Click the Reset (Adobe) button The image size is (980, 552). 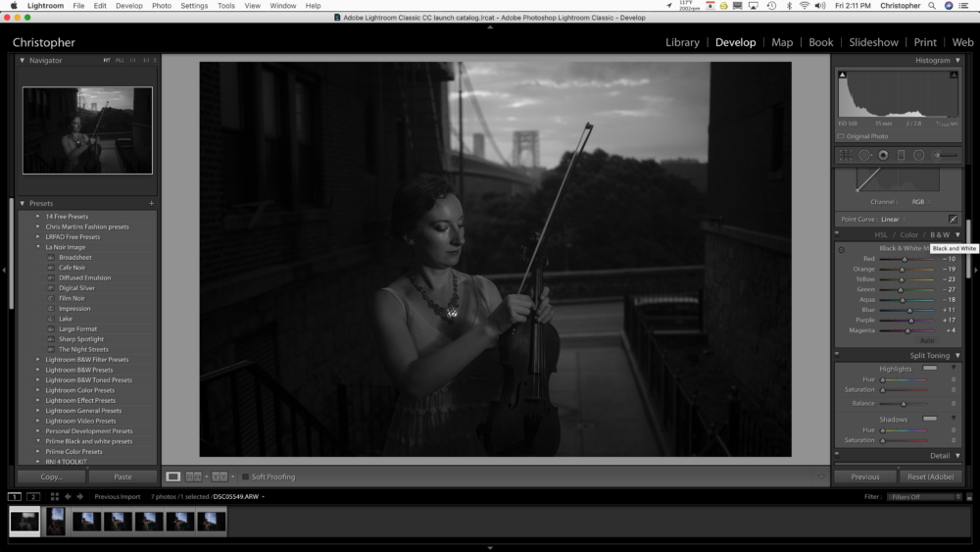(931, 477)
